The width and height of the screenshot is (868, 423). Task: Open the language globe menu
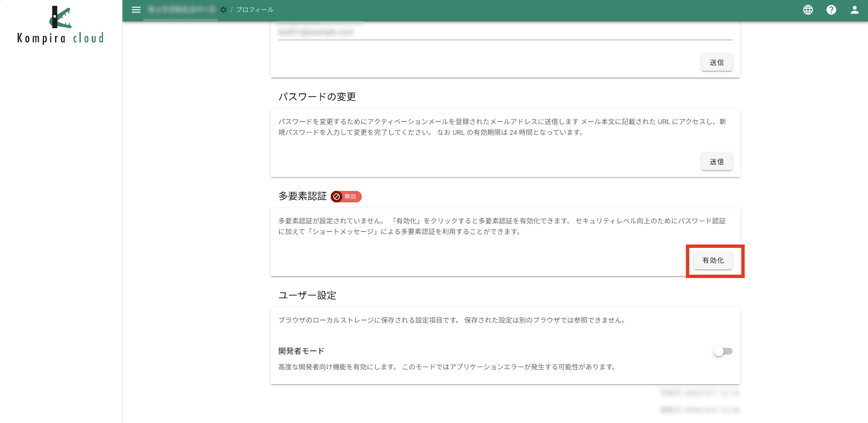pyautogui.click(x=808, y=10)
